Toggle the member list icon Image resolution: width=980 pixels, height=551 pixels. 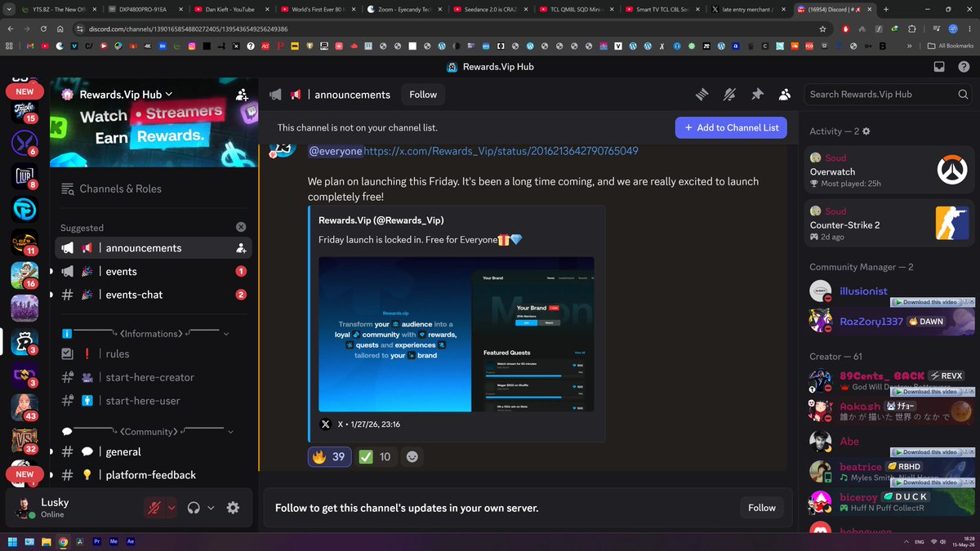(x=785, y=95)
